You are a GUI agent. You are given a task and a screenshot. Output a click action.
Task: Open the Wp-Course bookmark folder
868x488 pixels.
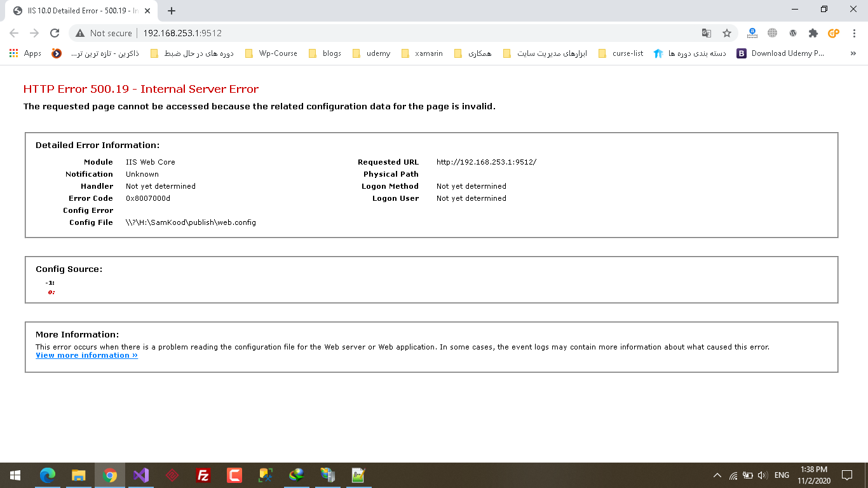(x=271, y=53)
